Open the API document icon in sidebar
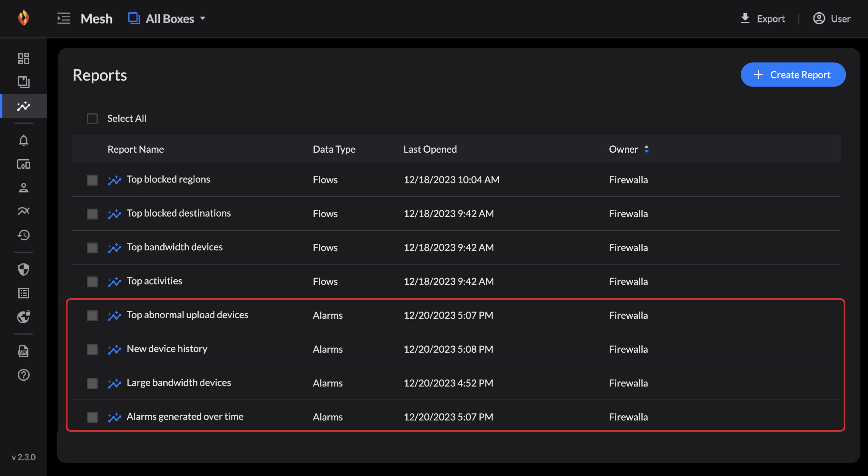868x476 pixels. pyautogui.click(x=24, y=351)
